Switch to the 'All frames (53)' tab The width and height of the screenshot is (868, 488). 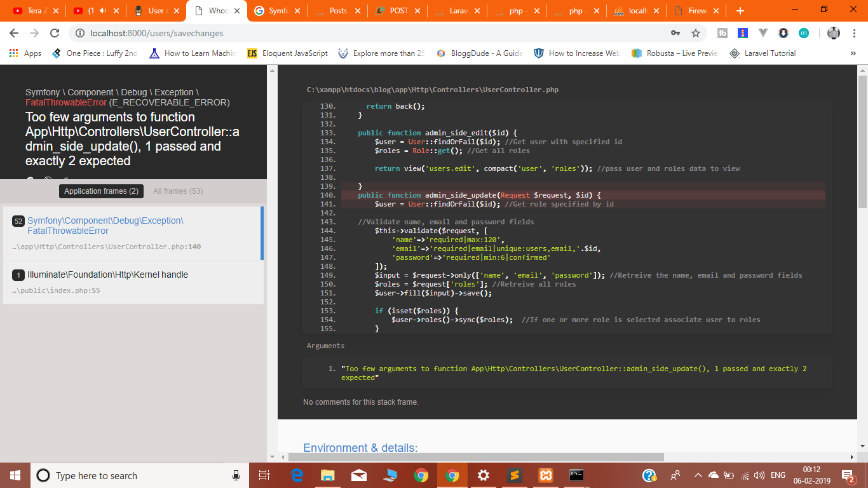tap(178, 191)
